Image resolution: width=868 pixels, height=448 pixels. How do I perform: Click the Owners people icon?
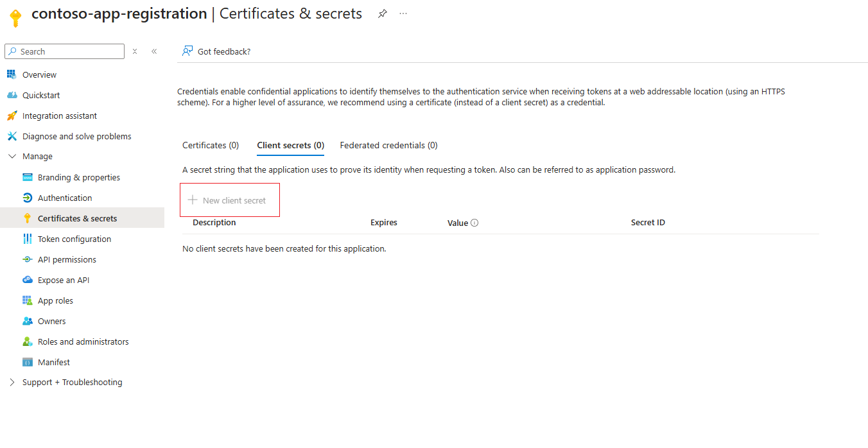tap(27, 321)
